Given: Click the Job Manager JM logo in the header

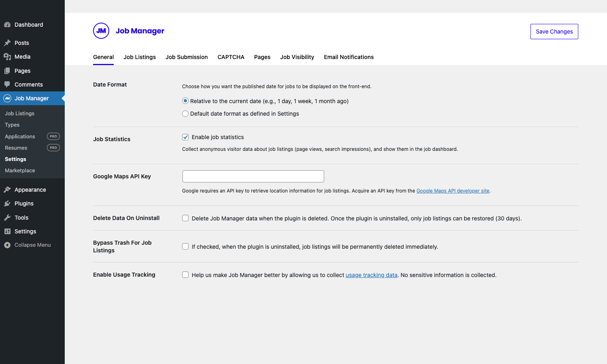Looking at the screenshot, I should pos(101,31).
